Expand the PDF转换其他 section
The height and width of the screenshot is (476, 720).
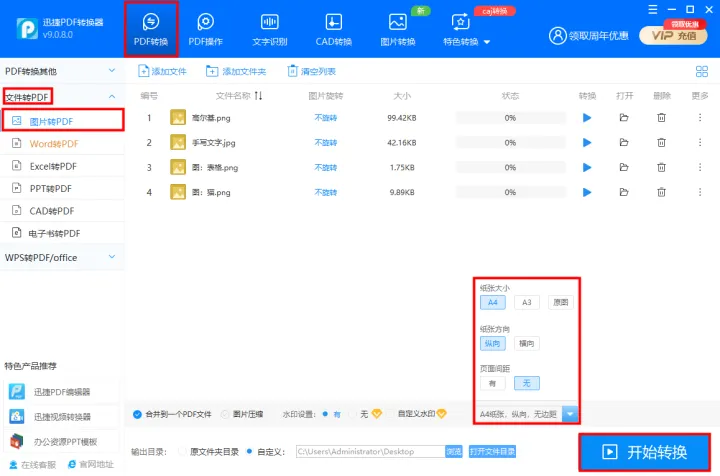pos(61,71)
